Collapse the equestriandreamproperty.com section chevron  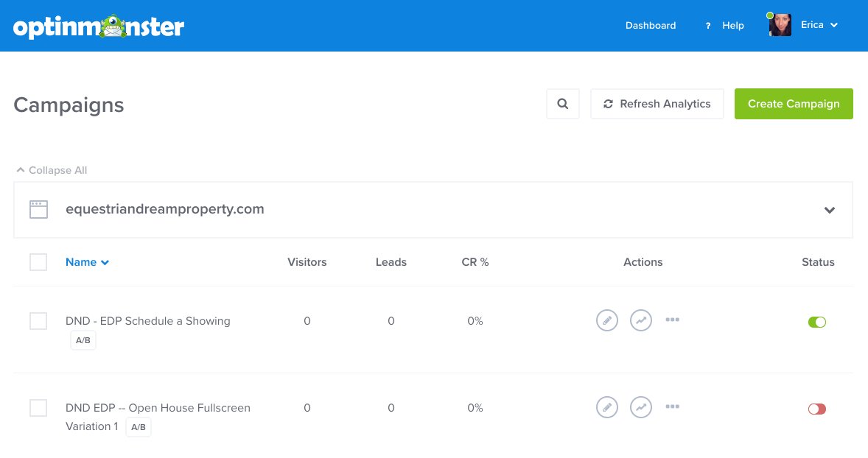829,210
